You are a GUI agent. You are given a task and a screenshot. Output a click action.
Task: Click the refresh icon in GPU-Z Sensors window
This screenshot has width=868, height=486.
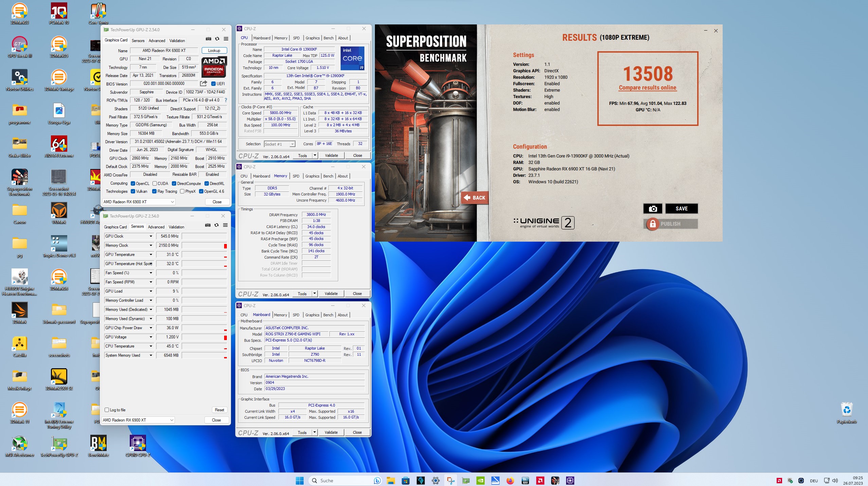pos(217,225)
